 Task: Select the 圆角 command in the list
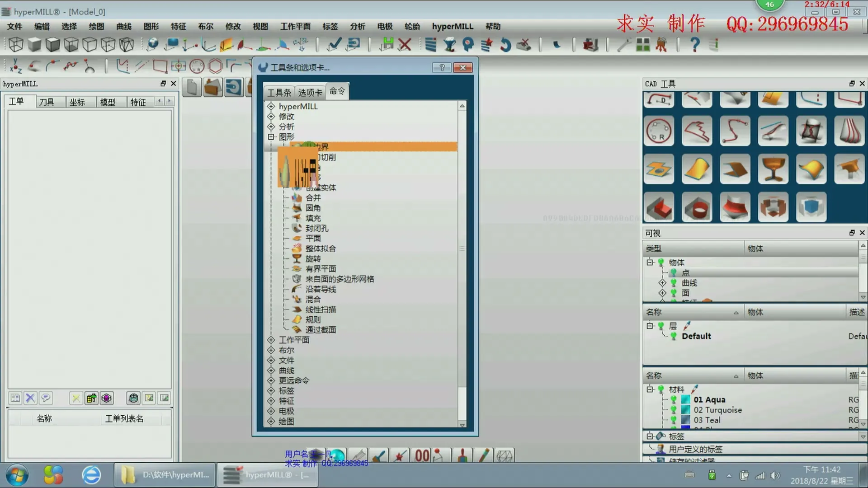click(x=313, y=208)
